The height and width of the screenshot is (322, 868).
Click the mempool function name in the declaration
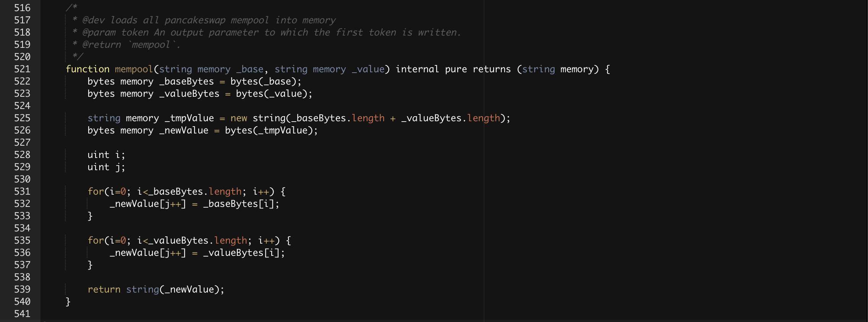(x=134, y=69)
